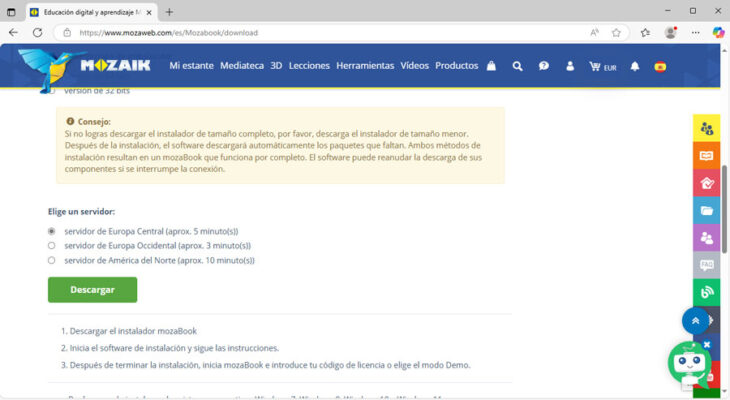Screen dimensions: 730x400
Task: Open the notifications bell icon
Action: [635, 67]
